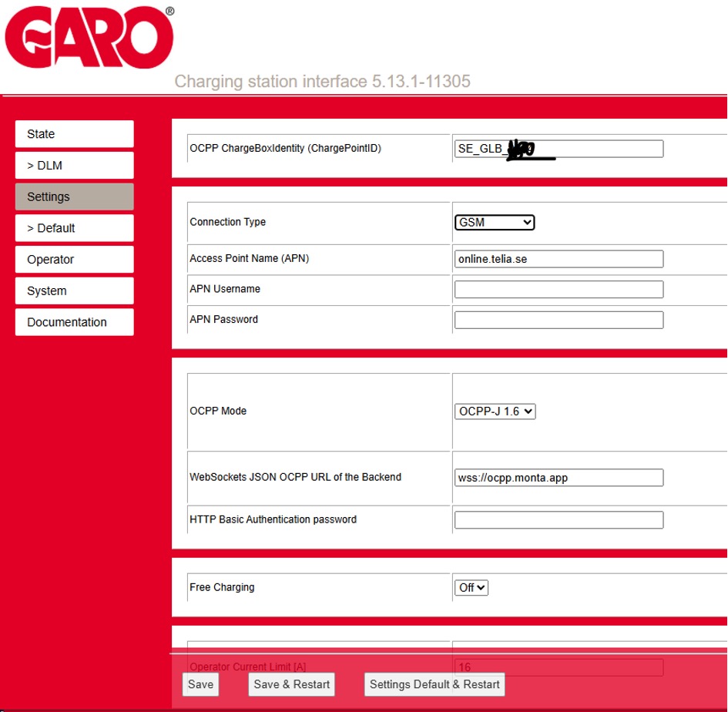Focus the APN Password field

tap(559, 320)
